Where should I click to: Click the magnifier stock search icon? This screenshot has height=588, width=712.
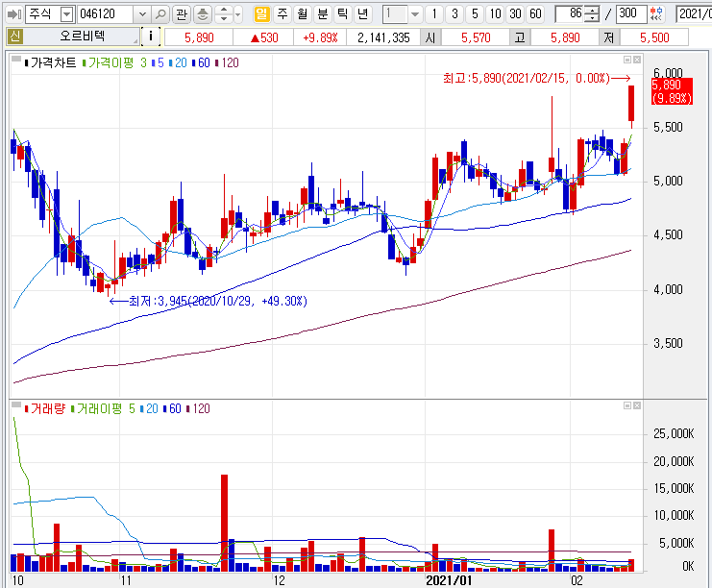pyautogui.click(x=160, y=14)
